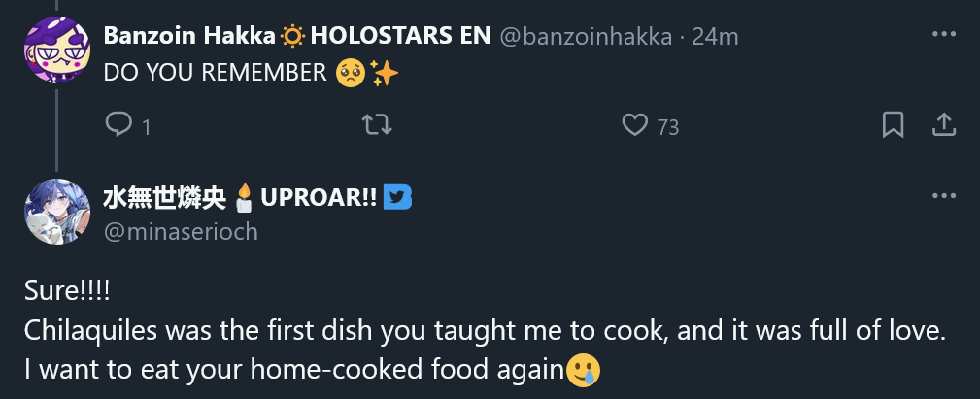
Task: Click the @banzoinhakka handle
Action: (586, 37)
